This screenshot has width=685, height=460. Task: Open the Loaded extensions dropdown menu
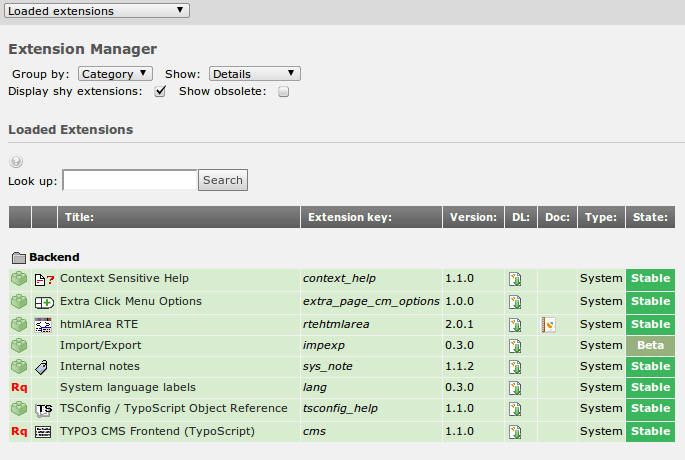(95, 11)
